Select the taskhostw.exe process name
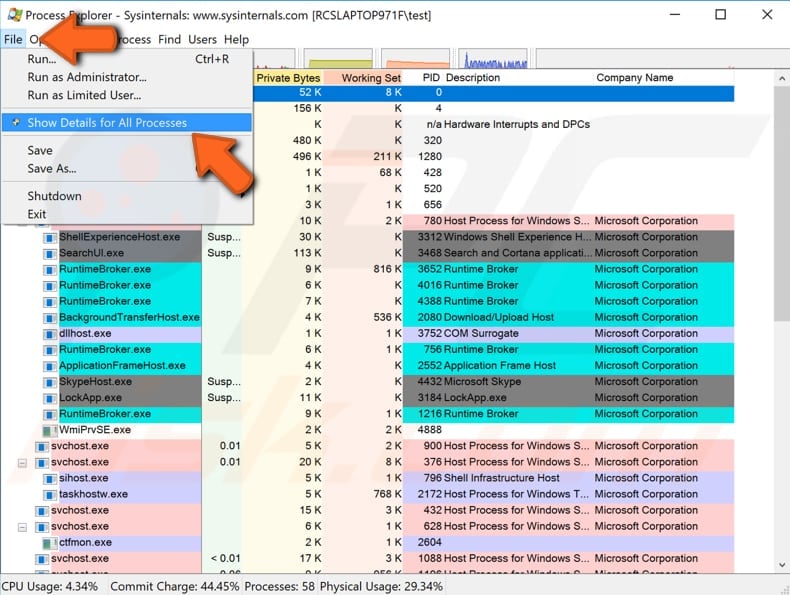The width and height of the screenshot is (790, 595). pos(93,494)
